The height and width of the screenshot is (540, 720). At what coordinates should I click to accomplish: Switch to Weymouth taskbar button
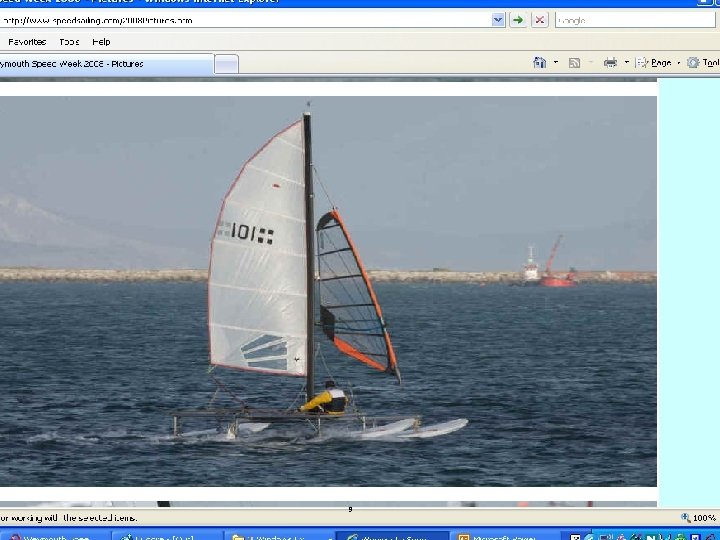[x=55, y=537]
